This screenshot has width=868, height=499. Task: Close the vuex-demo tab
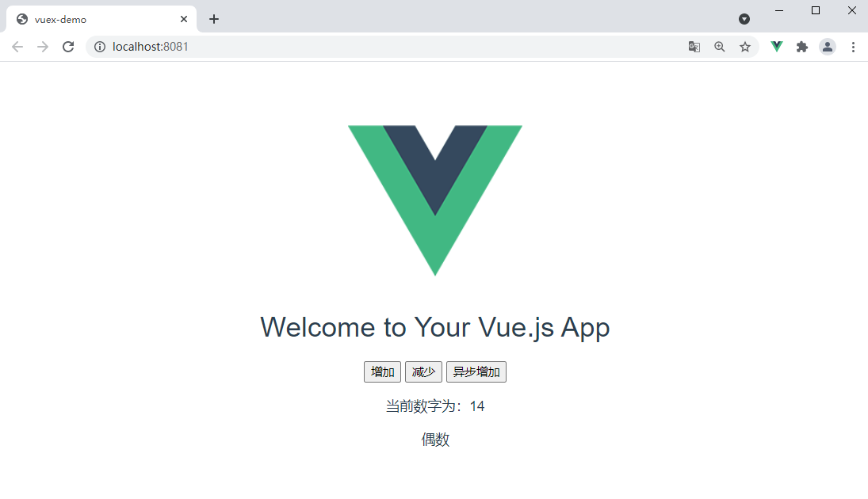(x=184, y=19)
